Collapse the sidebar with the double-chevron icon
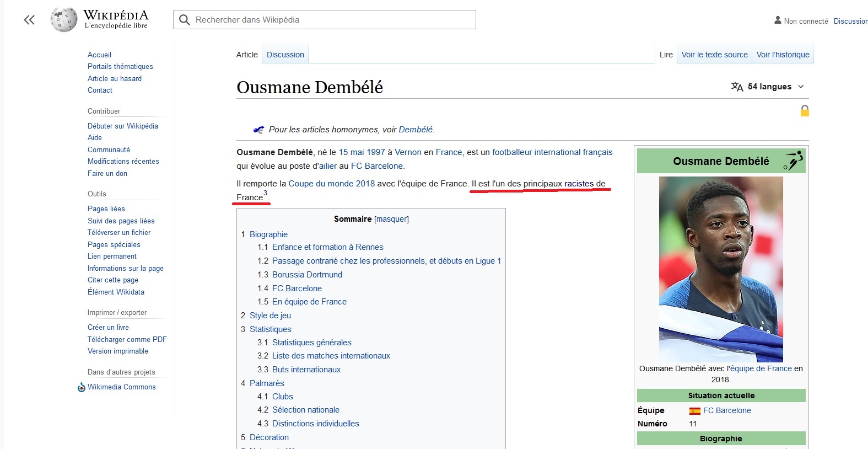 (x=29, y=20)
